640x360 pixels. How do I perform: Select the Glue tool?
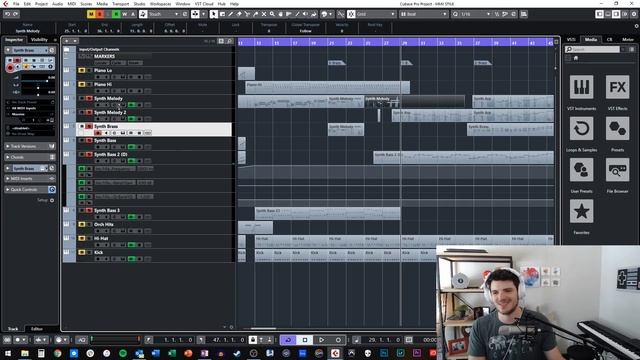(256, 14)
